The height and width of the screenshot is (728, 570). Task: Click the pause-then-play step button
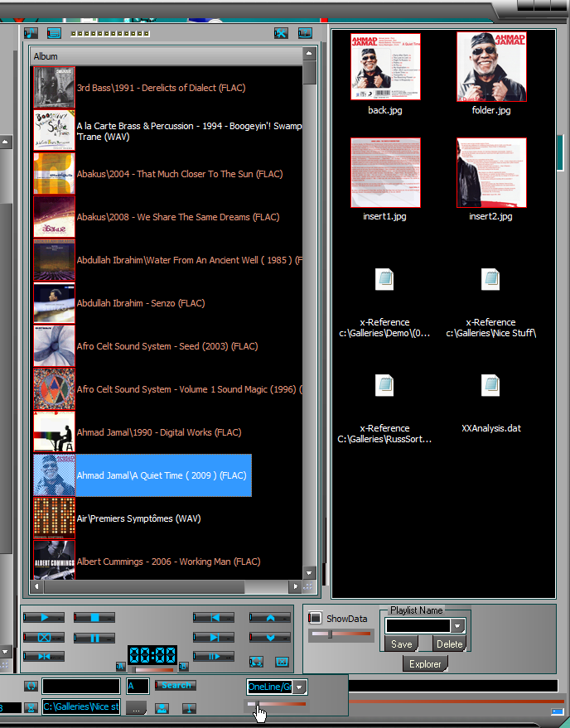click(214, 656)
